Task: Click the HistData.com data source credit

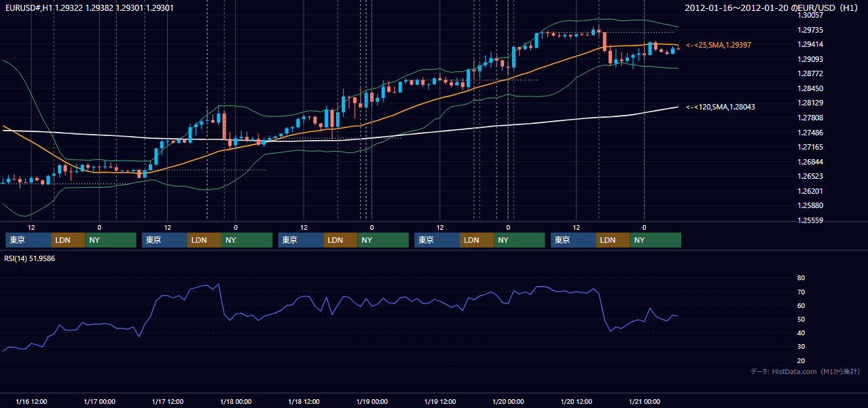Action: pyautogui.click(x=805, y=371)
